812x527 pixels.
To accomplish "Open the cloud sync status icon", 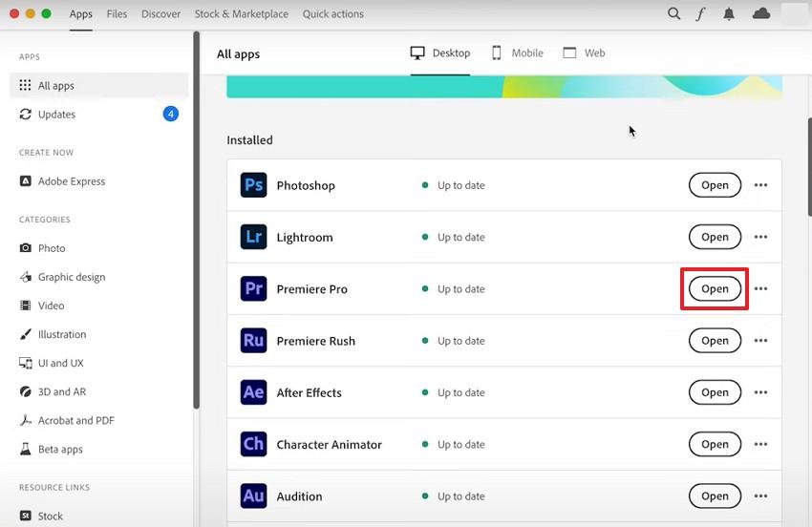I will pyautogui.click(x=761, y=13).
